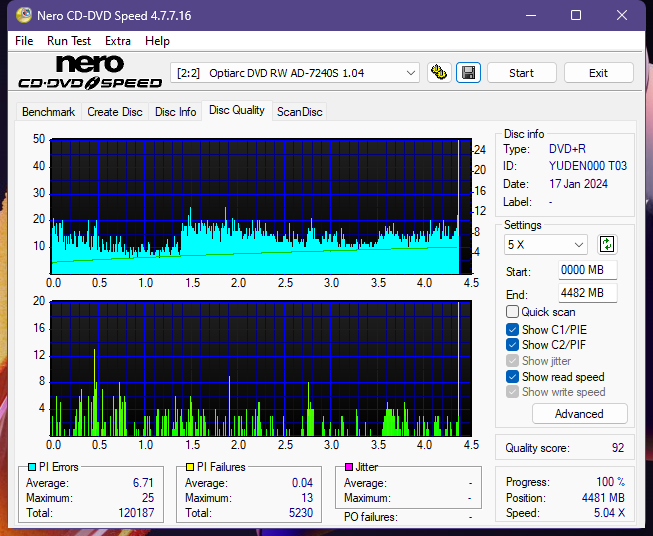Open the Extra menu
This screenshot has width=653, height=536.
[x=118, y=41]
